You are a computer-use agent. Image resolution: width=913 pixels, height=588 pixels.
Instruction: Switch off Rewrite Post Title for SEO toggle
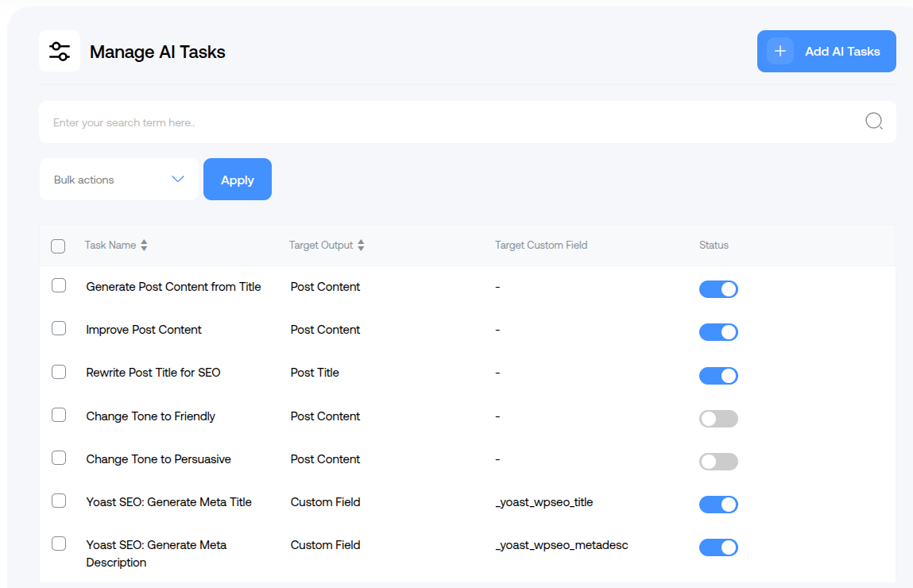tap(718, 376)
